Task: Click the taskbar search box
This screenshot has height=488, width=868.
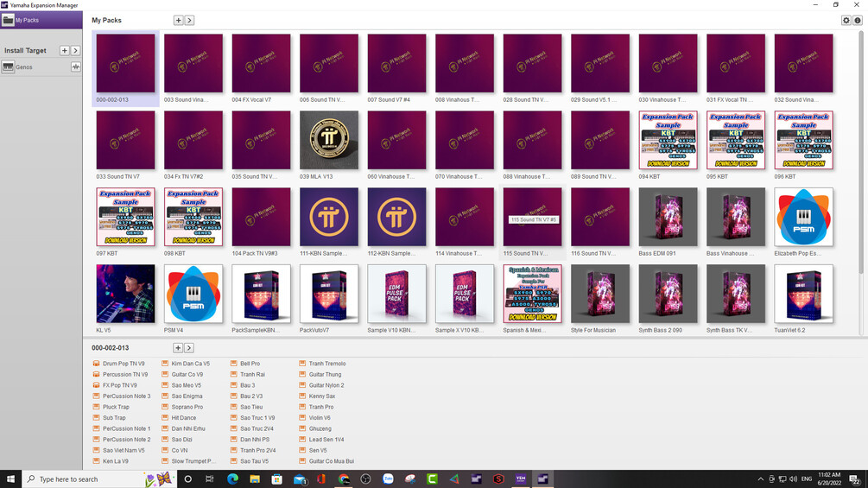Action: [x=99, y=479]
